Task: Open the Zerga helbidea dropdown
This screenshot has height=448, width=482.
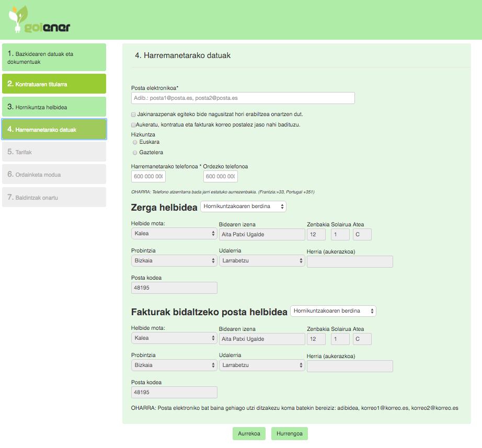Action: 243,206
